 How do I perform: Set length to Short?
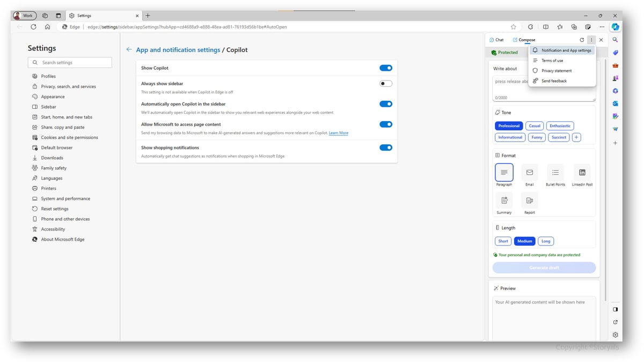pyautogui.click(x=503, y=241)
